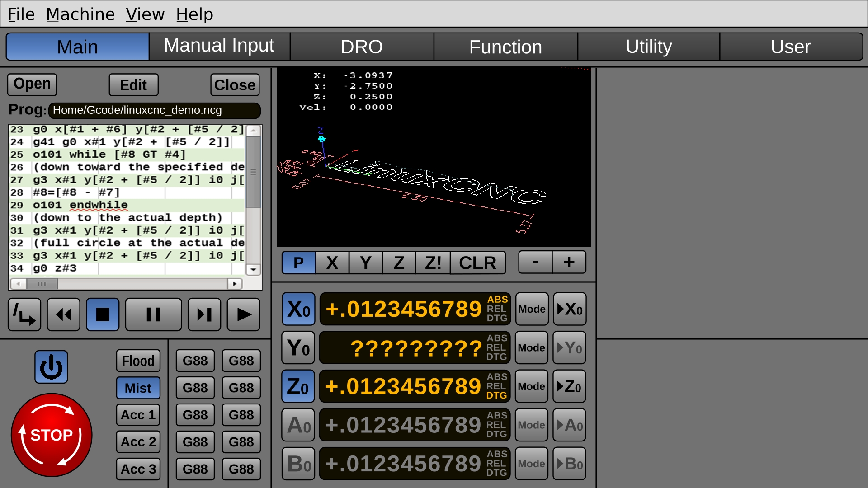Viewport: 868px width, 488px height.
Task: Click Mode button for Z axis DRO
Action: (532, 386)
